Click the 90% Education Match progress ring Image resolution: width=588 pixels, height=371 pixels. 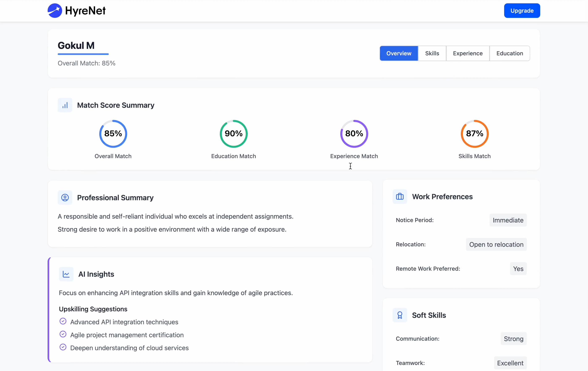[234, 134]
